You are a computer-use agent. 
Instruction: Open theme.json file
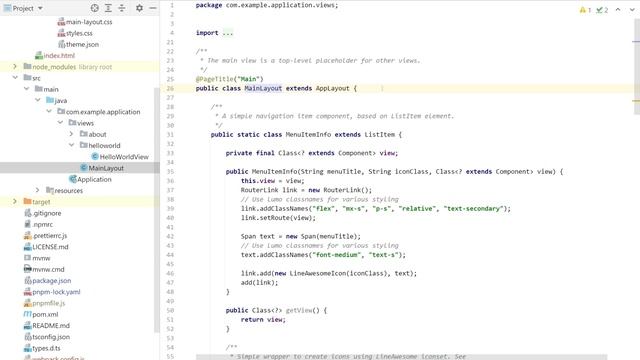[82, 44]
